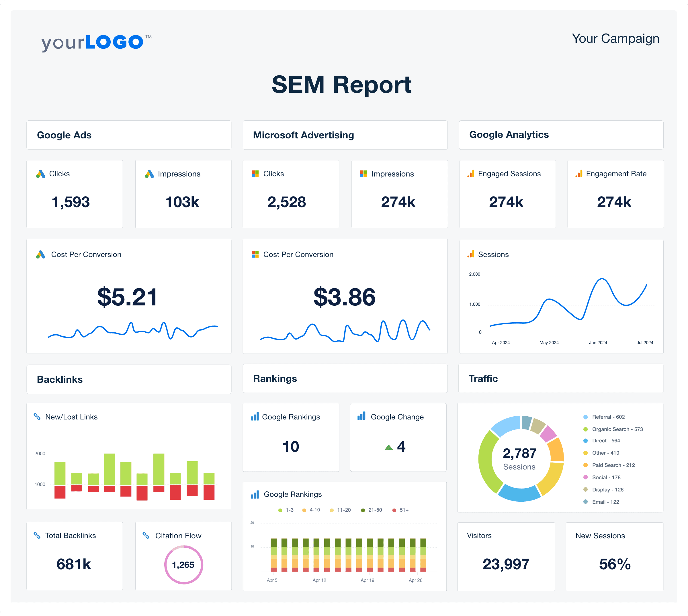Click the Google Analytics icon next to Sessions chart

pyautogui.click(x=470, y=254)
